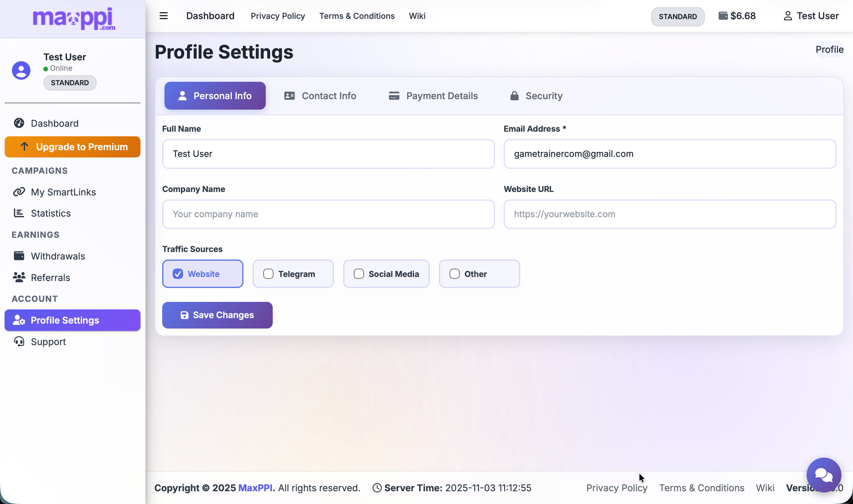The image size is (853, 504).
Task: Click the wallet balance icon
Action: [x=723, y=16]
